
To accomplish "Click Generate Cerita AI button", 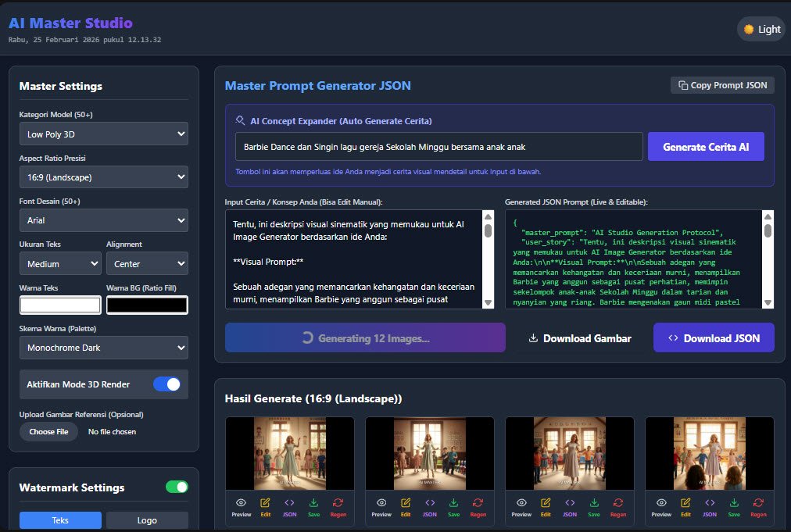I will pyautogui.click(x=706, y=147).
